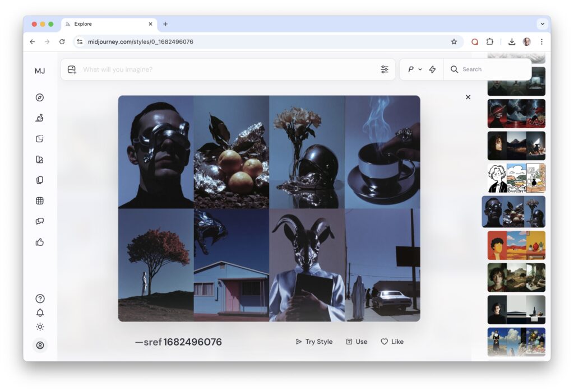Open the Chat bubbles icon in sidebar
The height and width of the screenshot is (392, 574).
click(40, 221)
